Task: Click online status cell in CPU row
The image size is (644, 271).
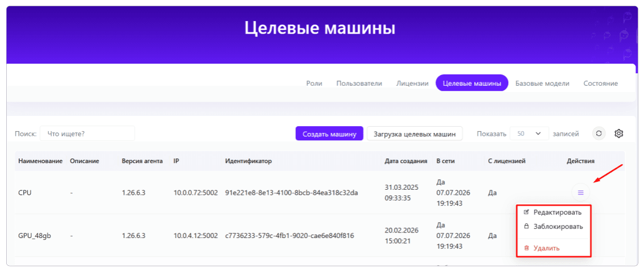Action: coord(453,192)
